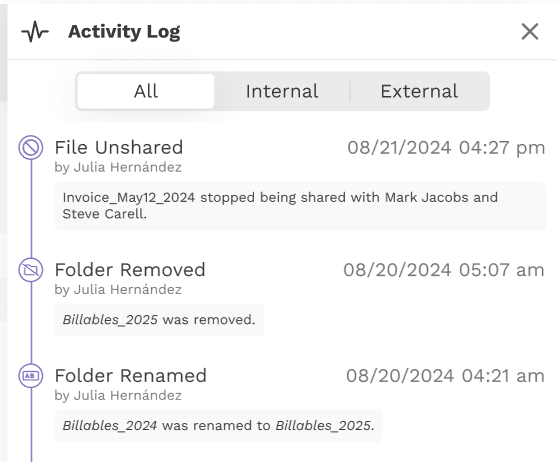Switch to the External tab
Screen dimensions: 557x462
420,91
